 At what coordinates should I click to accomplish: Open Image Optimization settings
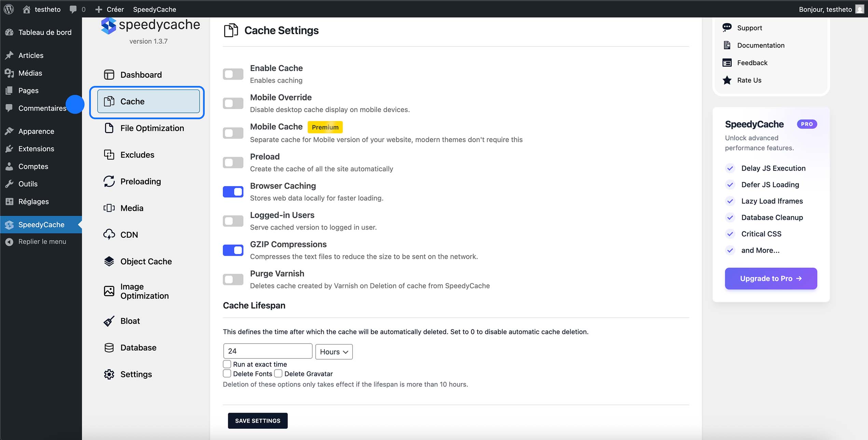(x=144, y=291)
